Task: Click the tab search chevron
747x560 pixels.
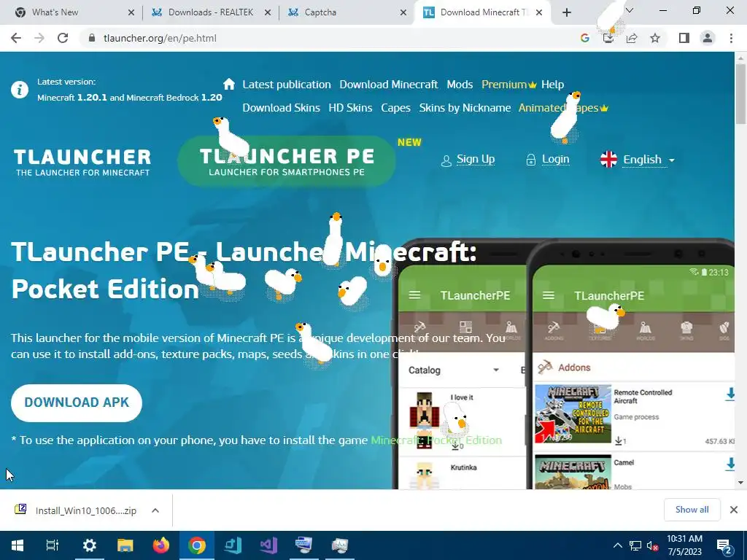Action: point(630,10)
